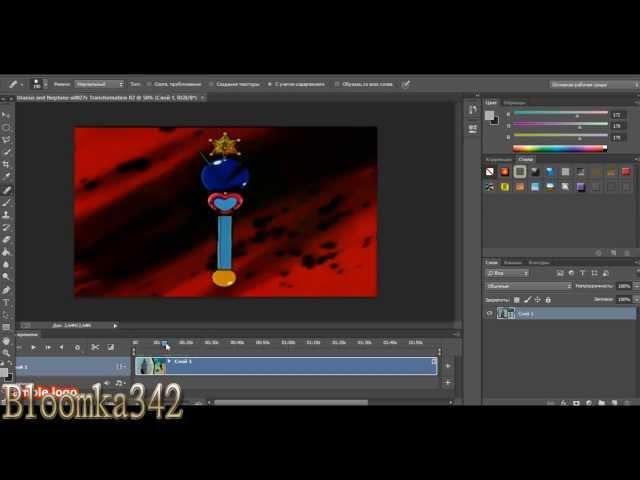Step to the next frame in timeline

48,347
